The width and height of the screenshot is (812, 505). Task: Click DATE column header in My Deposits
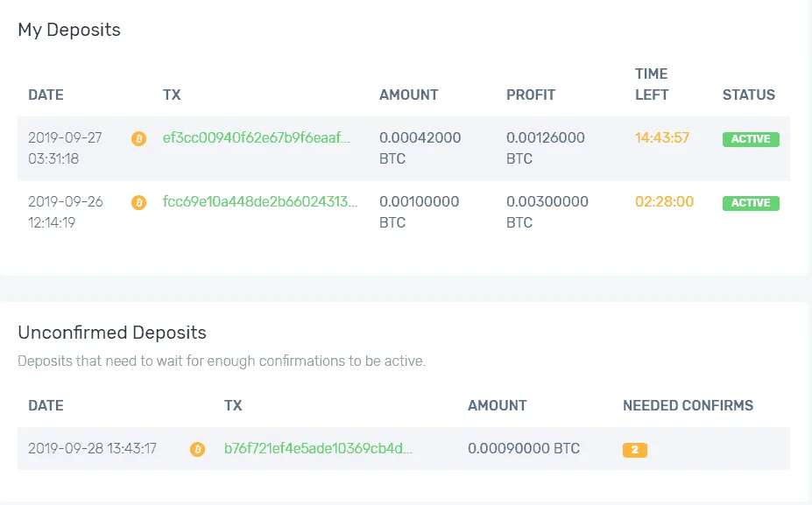46,95
